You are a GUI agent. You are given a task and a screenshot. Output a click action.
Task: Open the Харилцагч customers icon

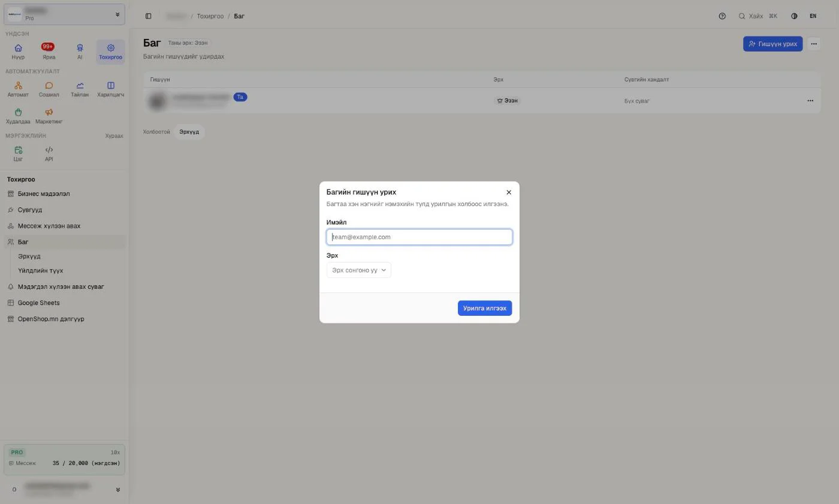[110, 89]
